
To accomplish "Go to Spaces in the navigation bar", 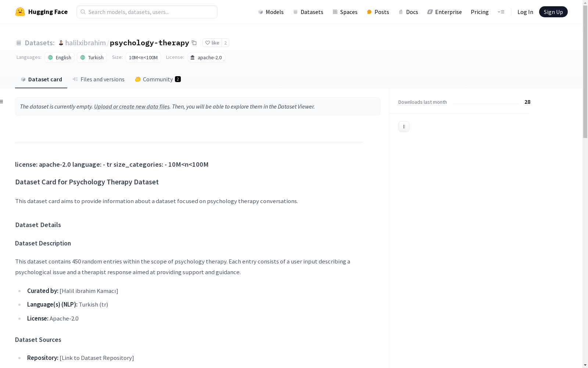I will pos(345,12).
